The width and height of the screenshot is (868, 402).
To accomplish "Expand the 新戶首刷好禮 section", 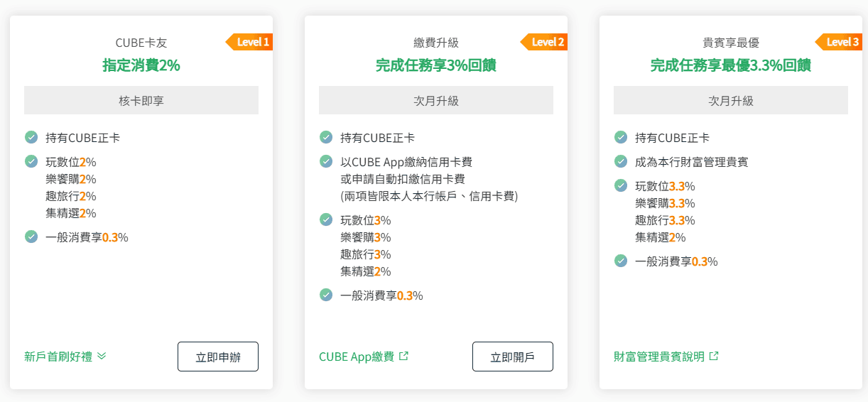I will [x=58, y=357].
